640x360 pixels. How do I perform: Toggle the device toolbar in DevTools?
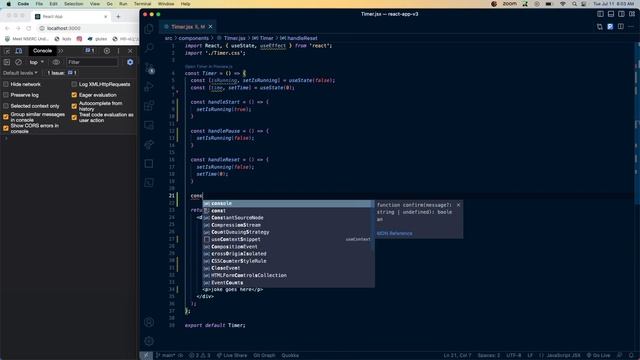[19, 51]
